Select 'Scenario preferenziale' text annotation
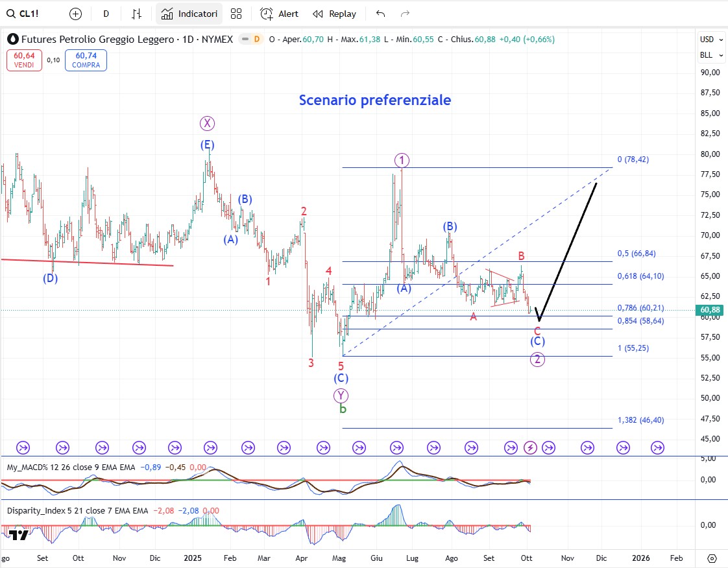This screenshot has width=728, height=568. click(374, 100)
